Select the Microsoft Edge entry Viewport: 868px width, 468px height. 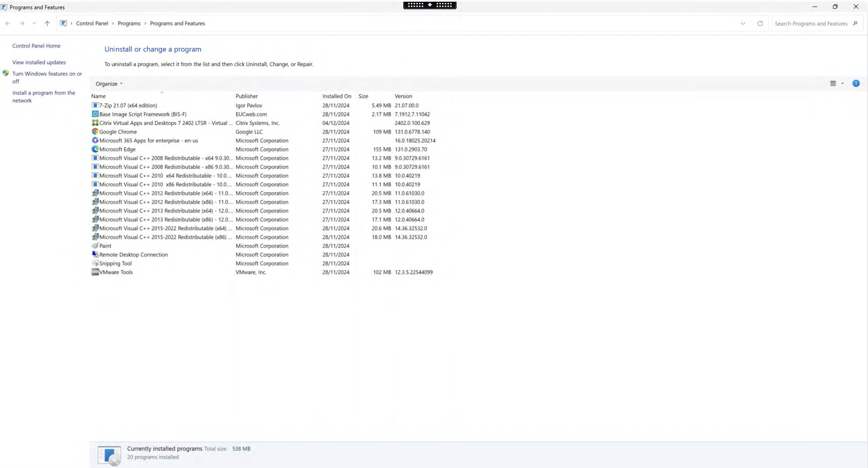[x=118, y=149]
